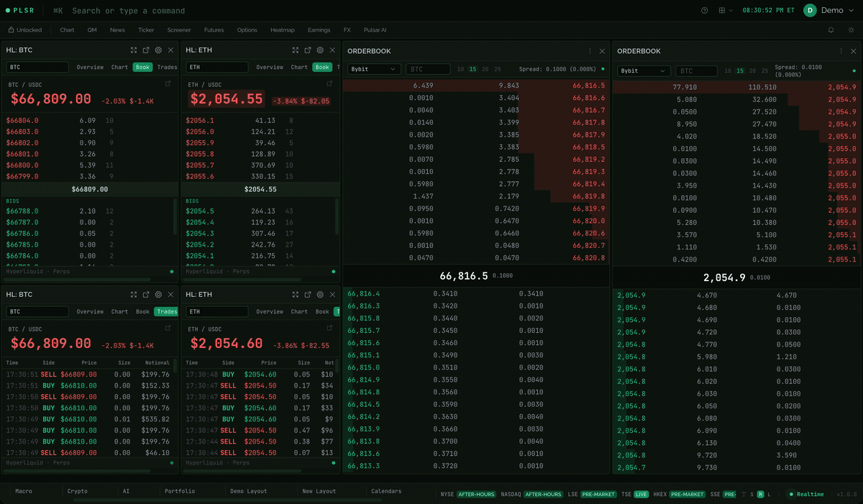Set depth to 25 in 66,816.5 orderbook
The width and height of the screenshot is (863, 504).
pyautogui.click(x=498, y=69)
